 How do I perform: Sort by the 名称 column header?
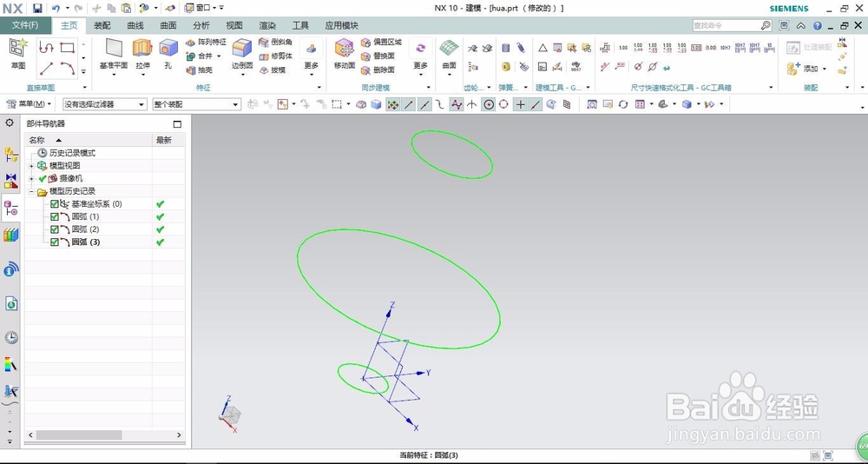[x=89, y=140]
